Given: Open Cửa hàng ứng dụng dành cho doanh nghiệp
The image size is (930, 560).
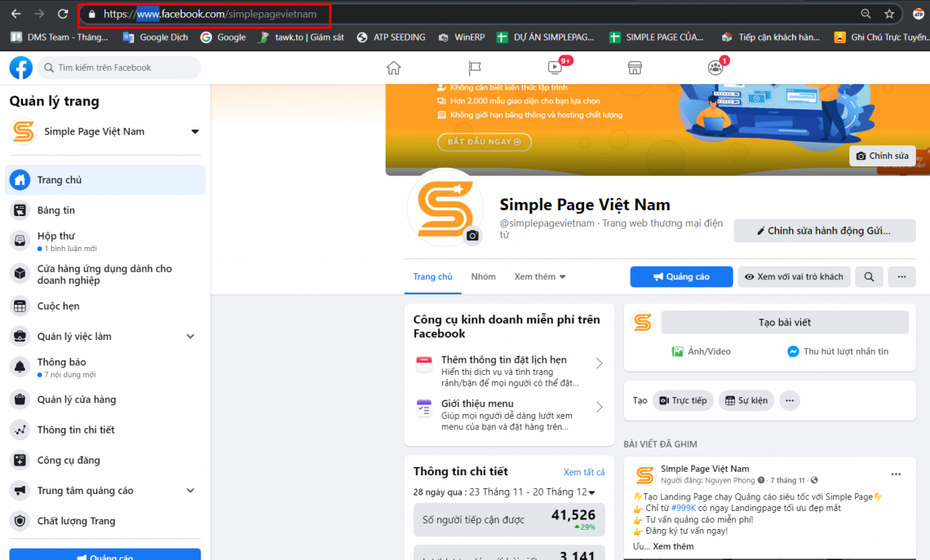Looking at the screenshot, I should [105, 275].
